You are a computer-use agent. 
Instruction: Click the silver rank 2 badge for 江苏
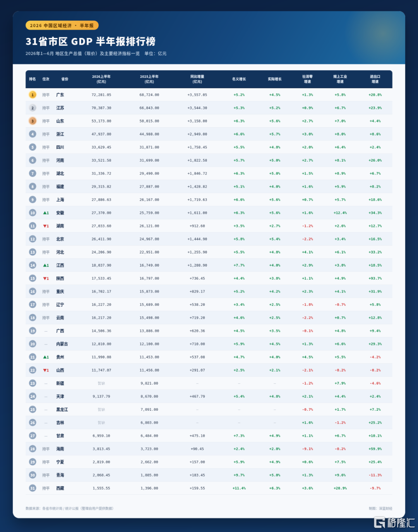[x=33, y=108]
